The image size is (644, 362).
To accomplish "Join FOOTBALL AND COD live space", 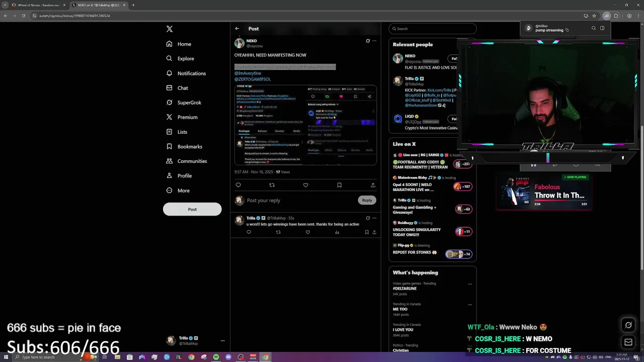I will pyautogui.click(x=463, y=164).
